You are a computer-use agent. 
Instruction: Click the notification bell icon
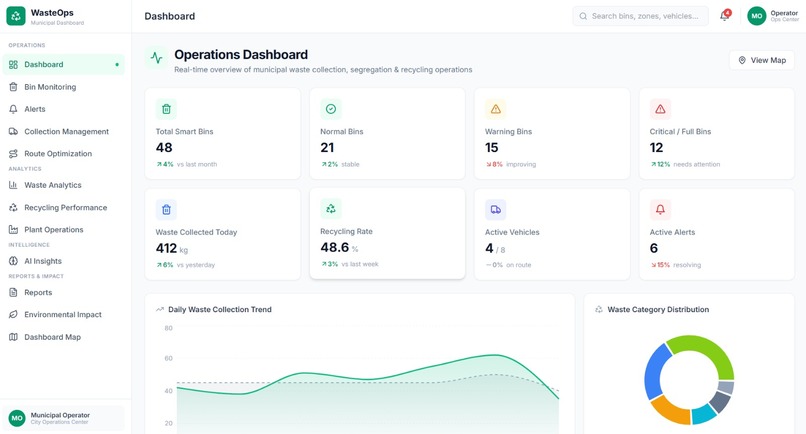coord(724,16)
